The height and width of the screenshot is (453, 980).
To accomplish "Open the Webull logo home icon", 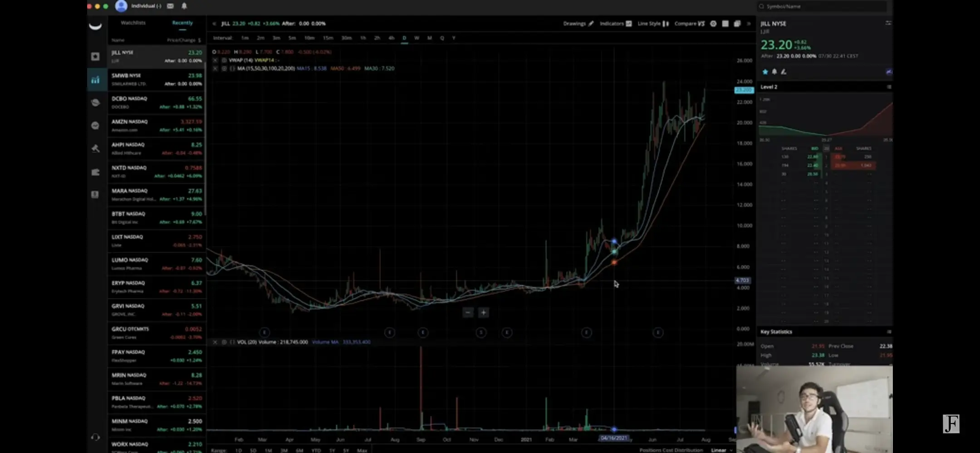I will pyautogui.click(x=95, y=26).
